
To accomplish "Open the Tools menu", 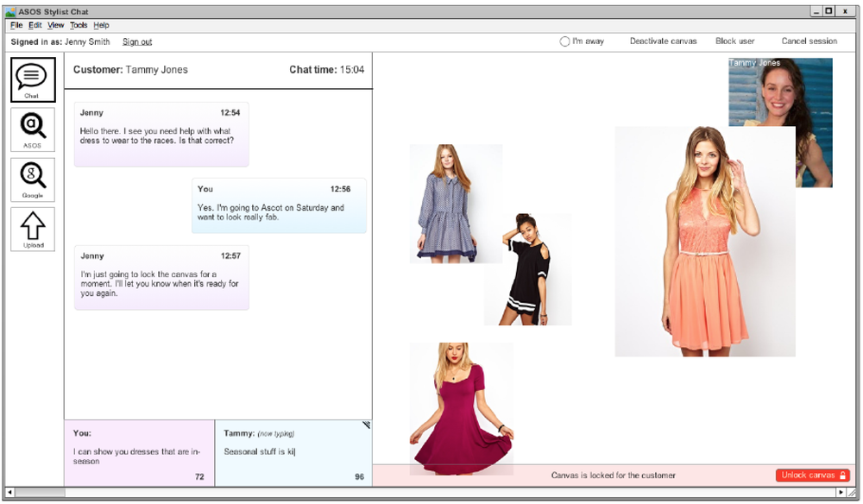I will tap(79, 25).
